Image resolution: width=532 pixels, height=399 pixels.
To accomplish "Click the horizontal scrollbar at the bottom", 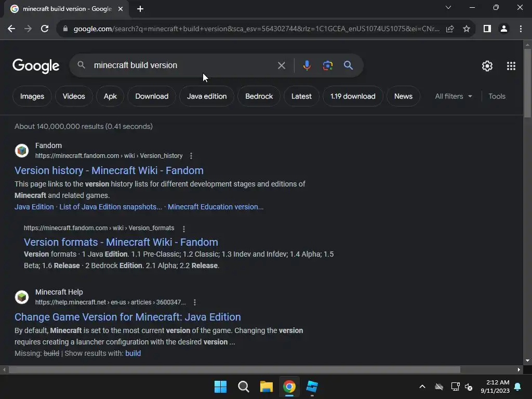I will (234, 369).
